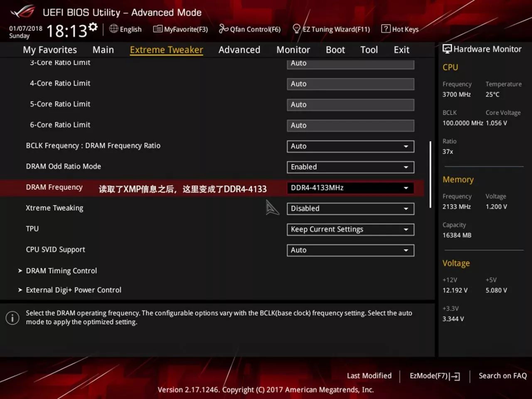Click Search on FAQ link
The image size is (532, 399).
click(x=502, y=376)
